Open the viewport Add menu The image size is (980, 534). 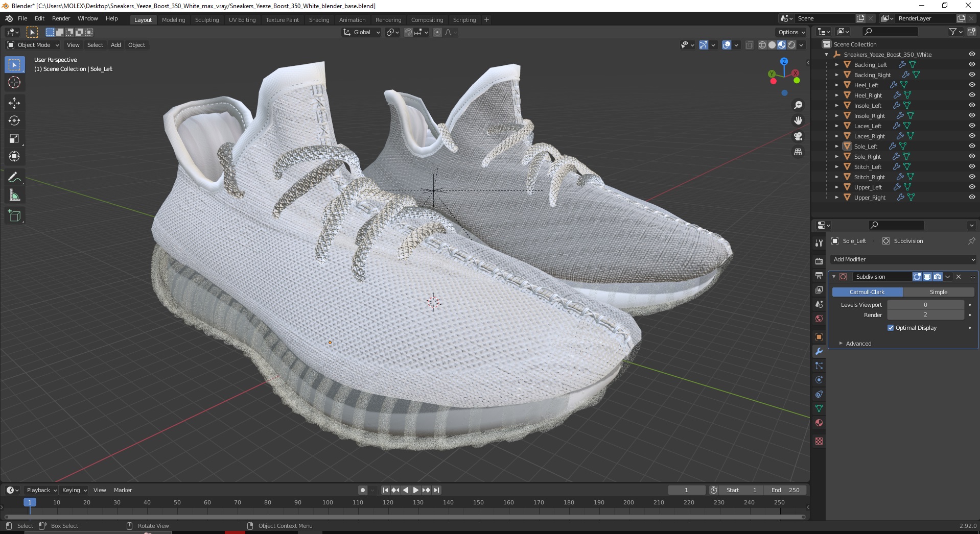tap(116, 45)
